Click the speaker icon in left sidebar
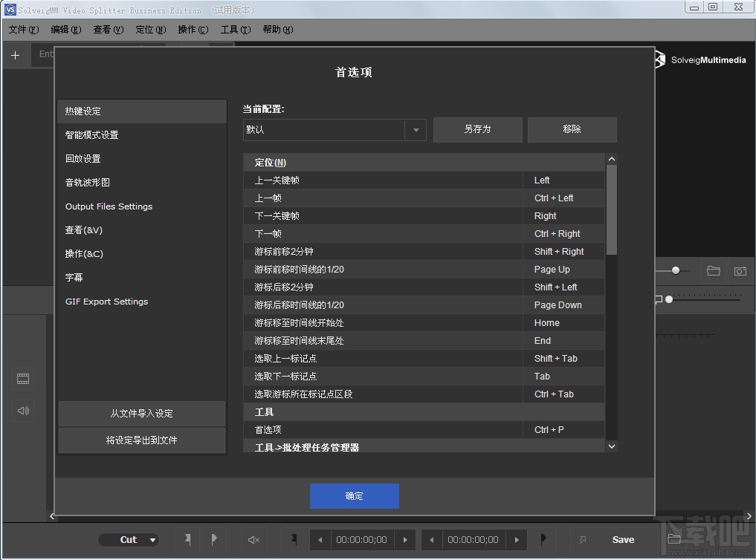Viewport: 756px width, 560px height. point(22,411)
